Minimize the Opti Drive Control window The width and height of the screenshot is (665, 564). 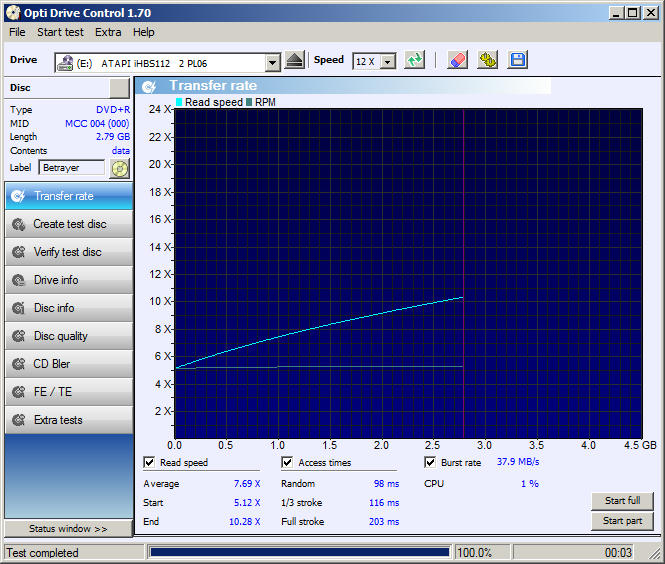(x=617, y=13)
